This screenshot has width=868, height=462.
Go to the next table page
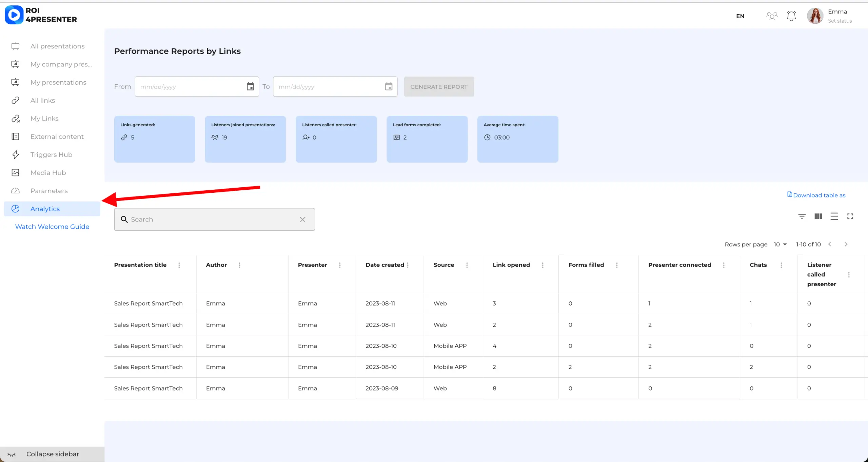846,244
